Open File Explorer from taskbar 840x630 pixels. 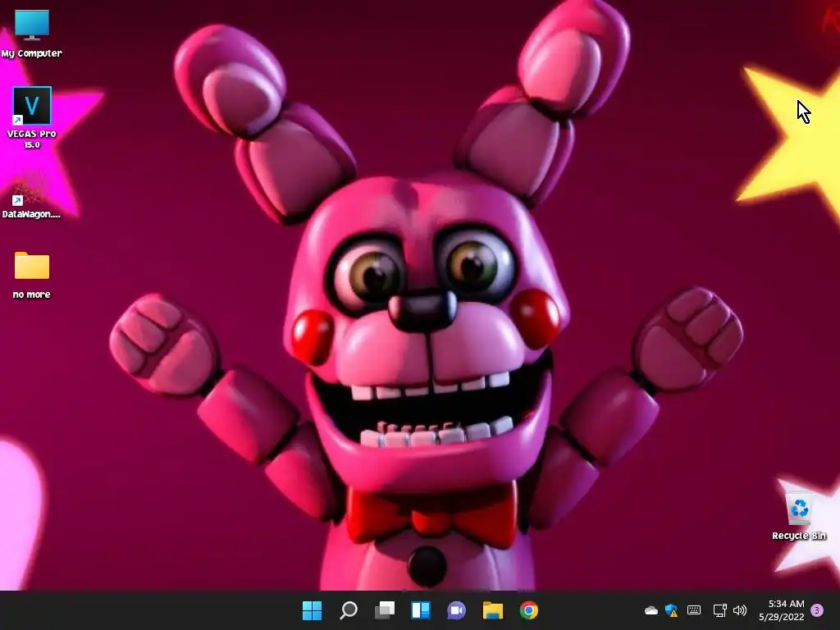(x=493, y=610)
